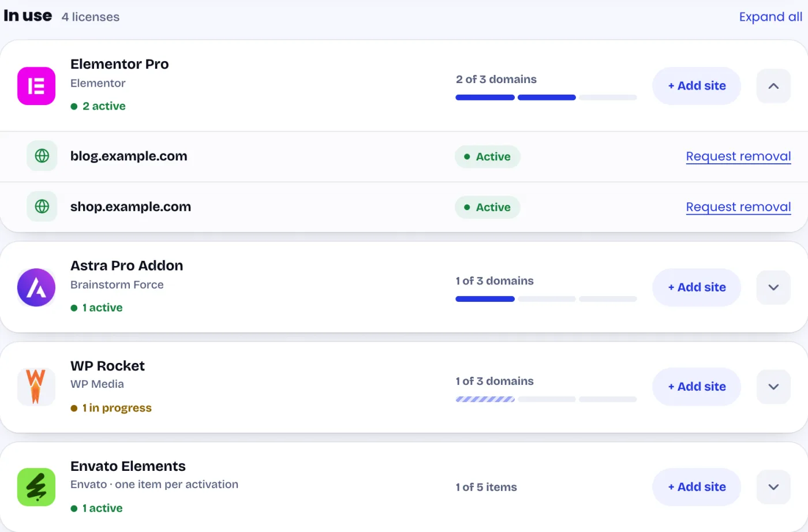
Task: Click the globe icon beside blog.example.com
Action: tap(42, 156)
